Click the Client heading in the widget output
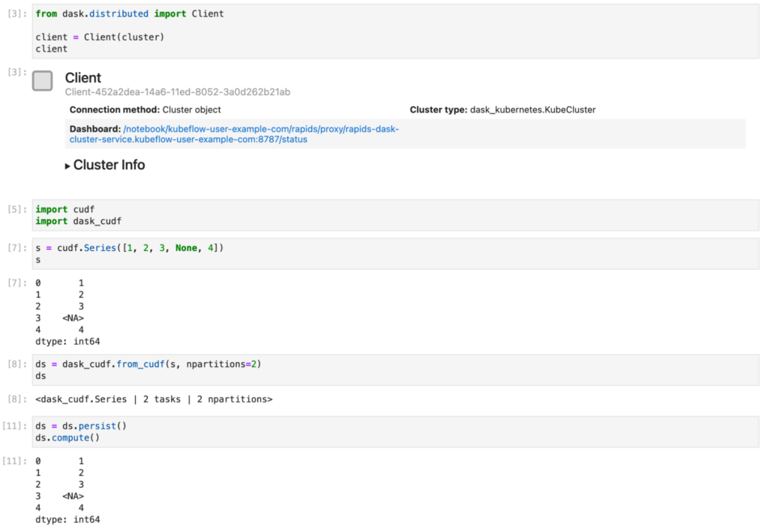 pos(82,77)
